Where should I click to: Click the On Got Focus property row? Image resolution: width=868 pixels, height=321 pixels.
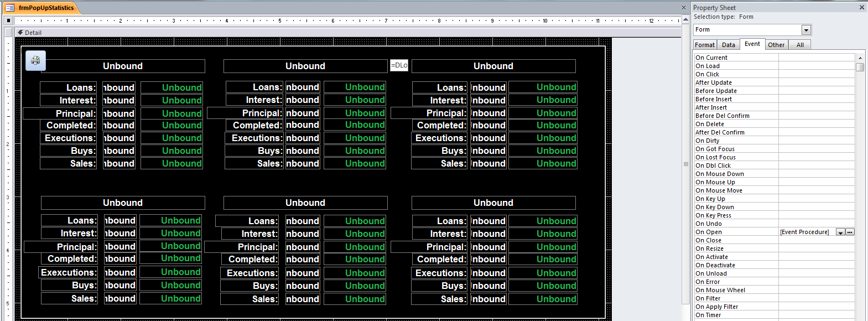[x=775, y=149]
